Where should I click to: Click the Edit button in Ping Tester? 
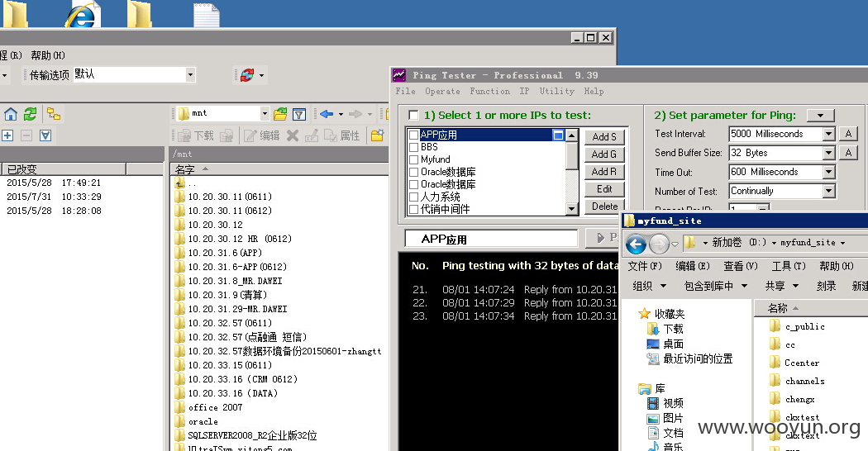click(604, 189)
